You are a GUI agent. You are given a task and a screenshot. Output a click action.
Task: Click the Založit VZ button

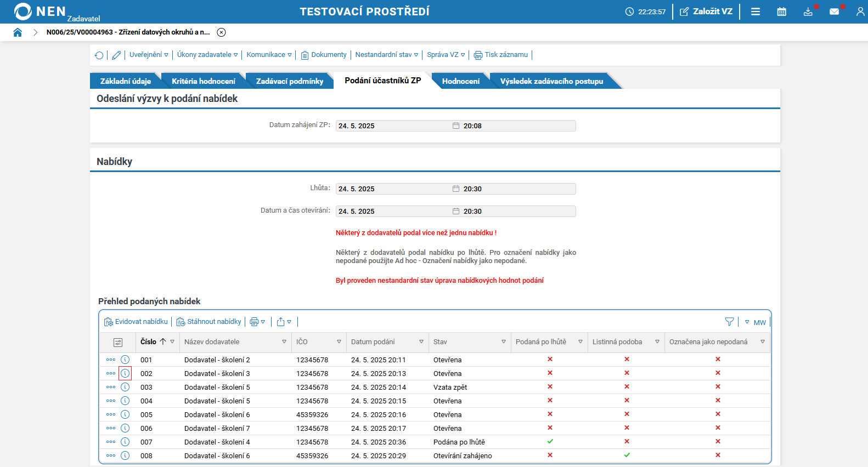pos(706,12)
